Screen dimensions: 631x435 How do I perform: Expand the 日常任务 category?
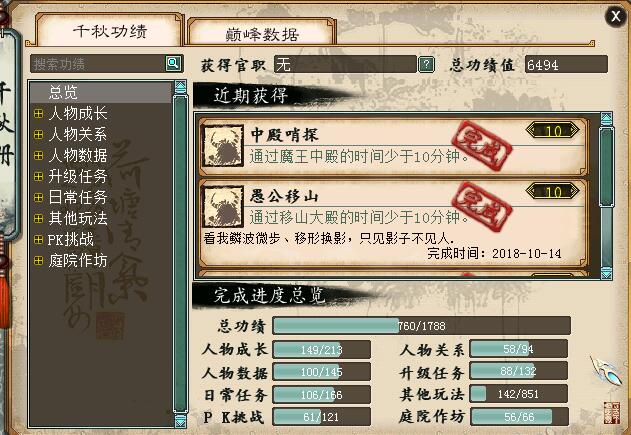click(x=39, y=198)
